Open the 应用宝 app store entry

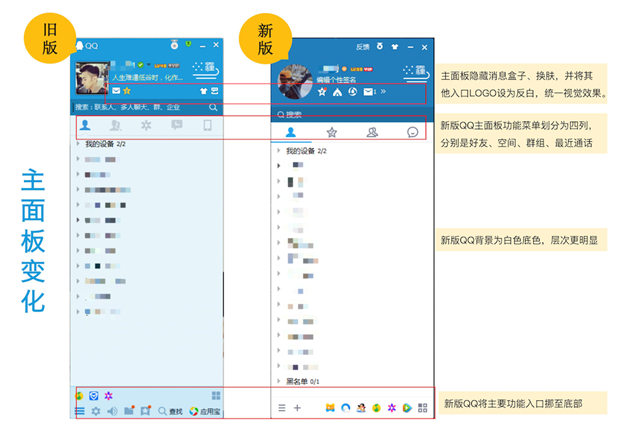[205, 411]
